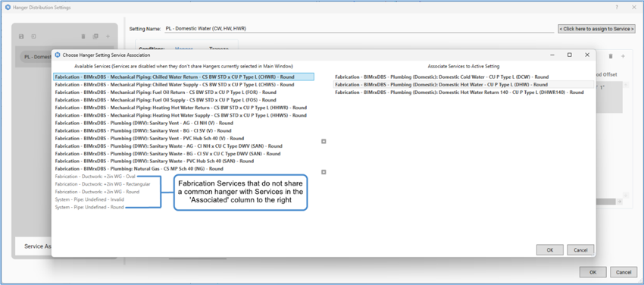Click the duplicate setting icon in left sidebar
644x285 pixels.
pyautogui.click(x=95, y=36)
